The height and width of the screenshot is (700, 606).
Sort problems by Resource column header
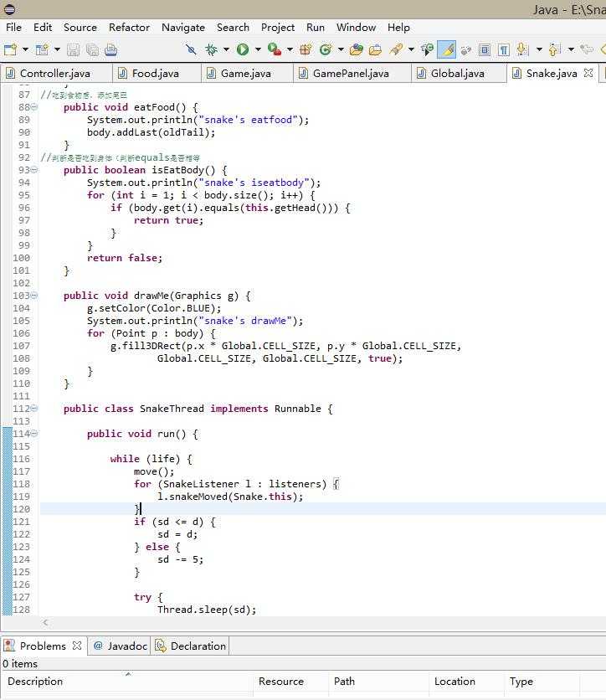pos(290,682)
